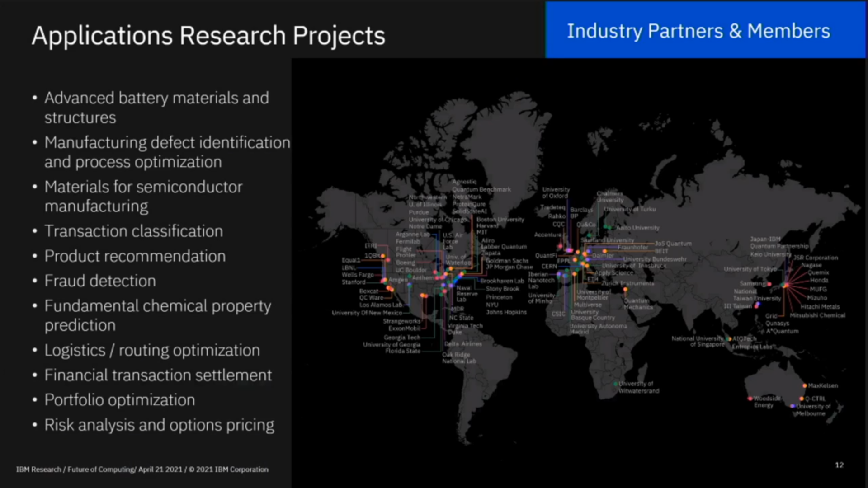Click the 'University of Georgia' map label
Viewport: 868px width, 488px height.
pyautogui.click(x=392, y=344)
